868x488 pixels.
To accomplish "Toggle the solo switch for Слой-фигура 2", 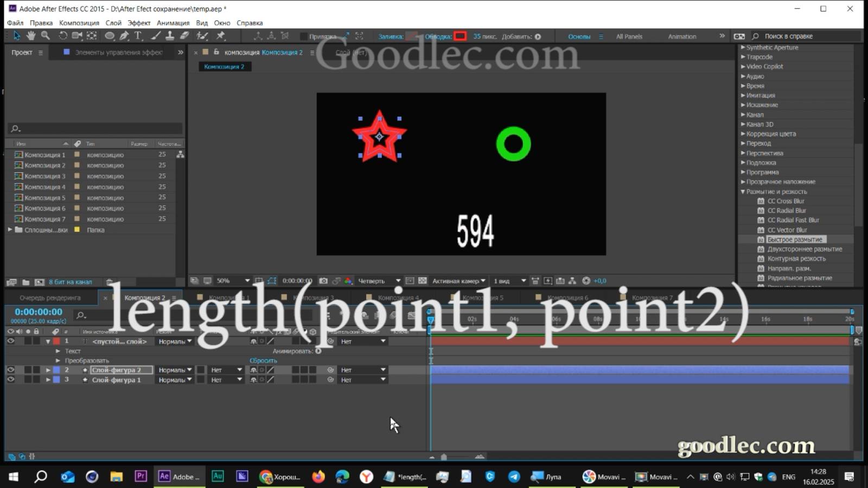I will pos(28,370).
